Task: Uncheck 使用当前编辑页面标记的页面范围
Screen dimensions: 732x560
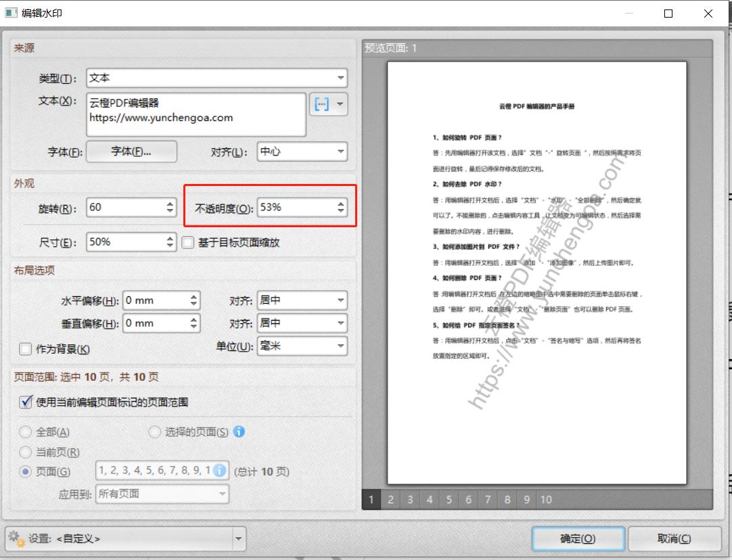Action: click(26, 402)
